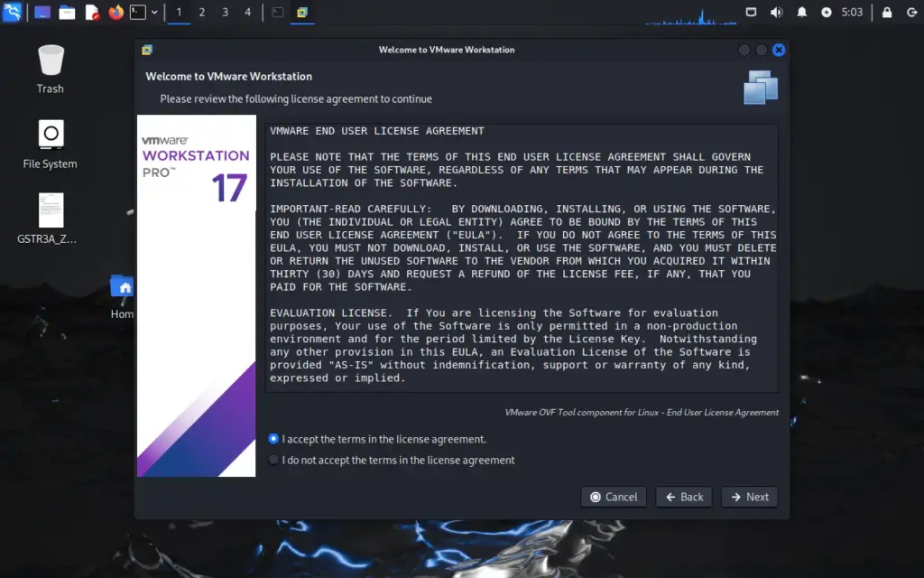
Task: Click the VMware icon in the title bar
Action: (147, 50)
